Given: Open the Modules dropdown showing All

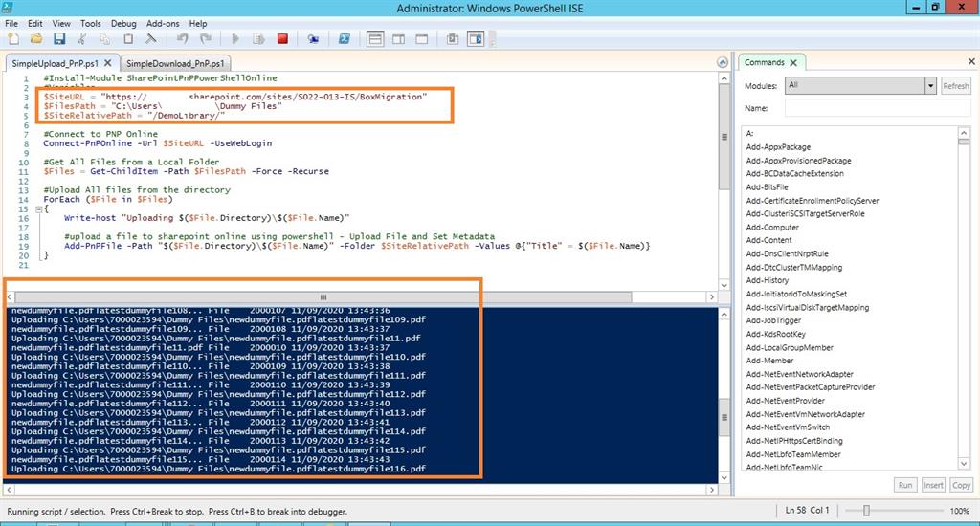Looking at the screenshot, I should (860, 85).
